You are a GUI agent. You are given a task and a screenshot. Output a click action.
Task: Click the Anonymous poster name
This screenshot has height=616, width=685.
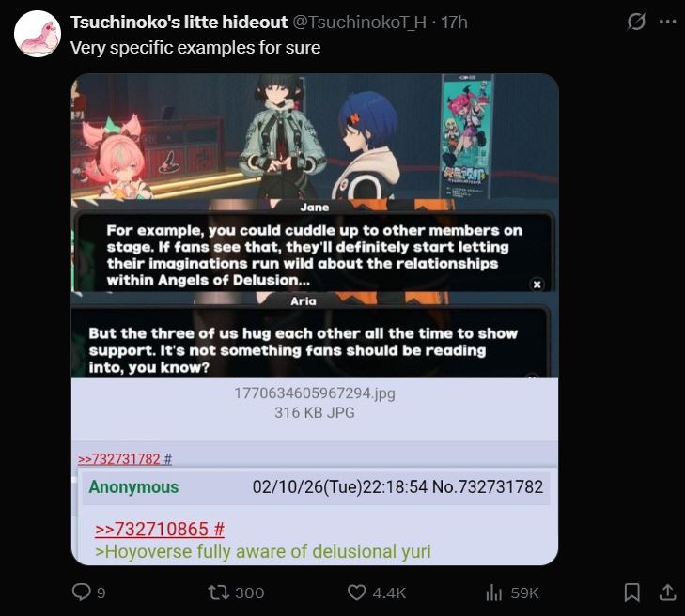click(133, 486)
